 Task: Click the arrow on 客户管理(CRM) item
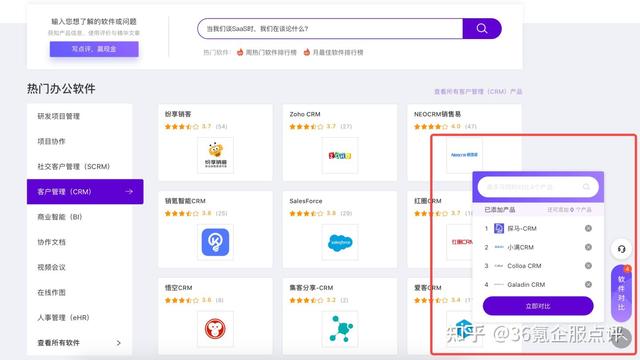pyautogui.click(x=129, y=191)
